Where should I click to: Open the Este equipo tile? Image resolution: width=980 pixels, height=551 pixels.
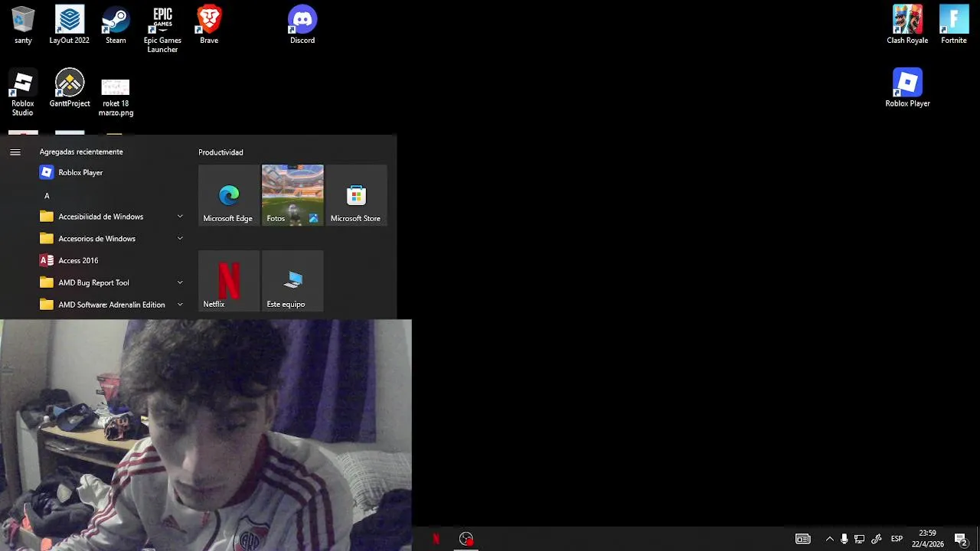pos(292,281)
